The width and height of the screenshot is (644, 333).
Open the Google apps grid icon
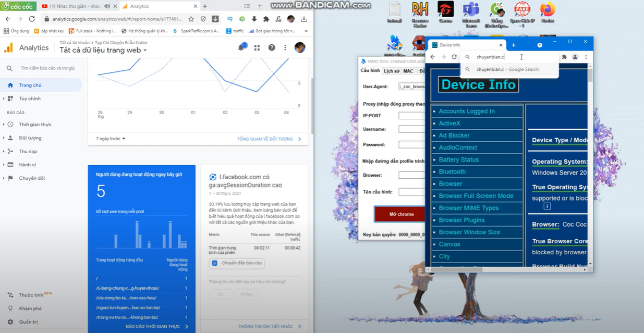point(257,47)
